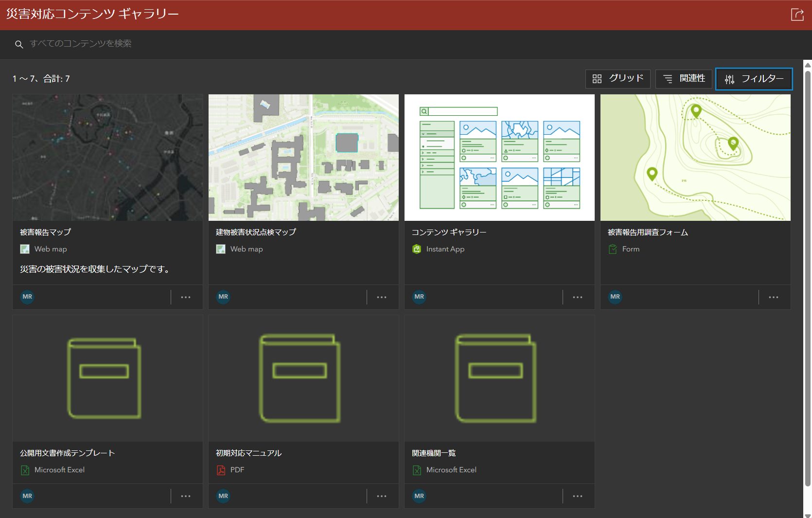This screenshot has width=812, height=518.
Task: Open more options for 関連機関一覧 card
Action: (578, 496)
